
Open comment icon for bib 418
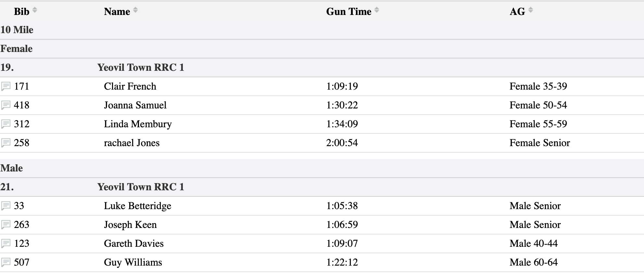pyautogui.click(x=6, y=105)
